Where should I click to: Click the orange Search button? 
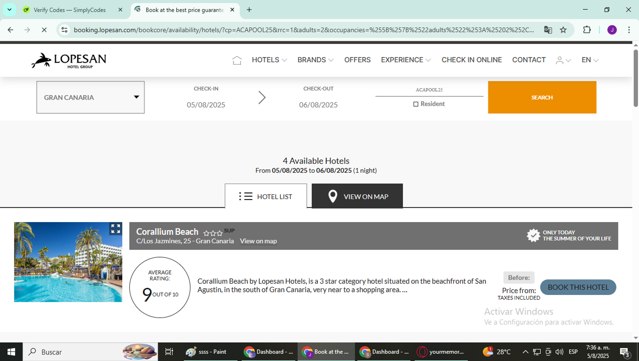click(542, 97)
